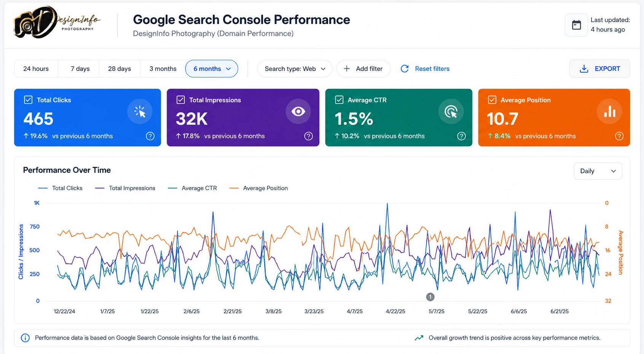644x354 pixels.
Task: Click the 465 total clicks value
Action: click(38, 119)
